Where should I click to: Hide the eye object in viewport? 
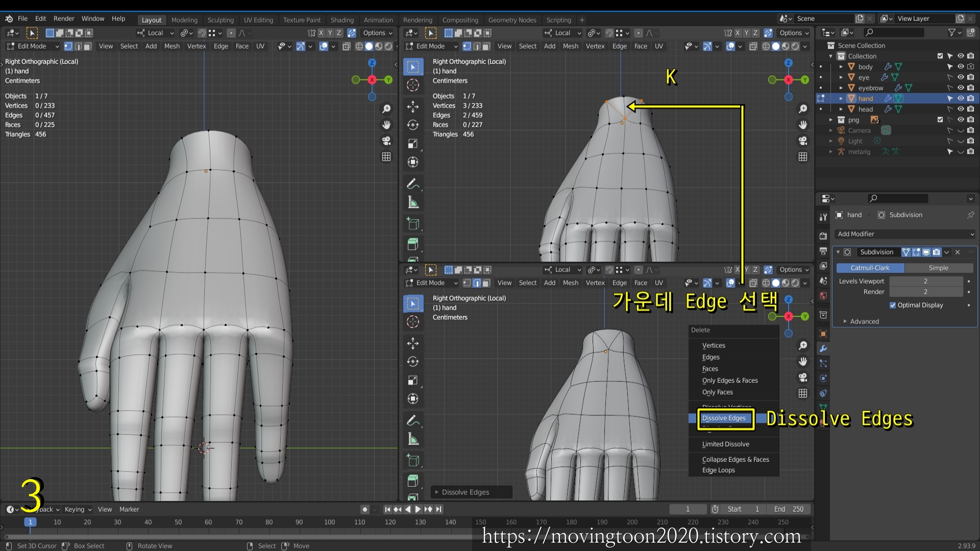961,78
